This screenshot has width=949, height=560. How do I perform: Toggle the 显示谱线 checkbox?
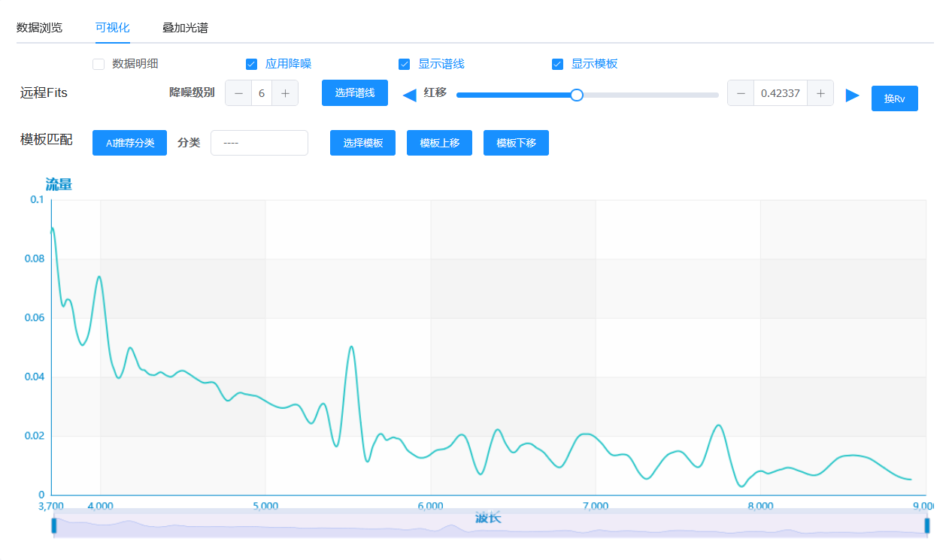pos(405,64)
